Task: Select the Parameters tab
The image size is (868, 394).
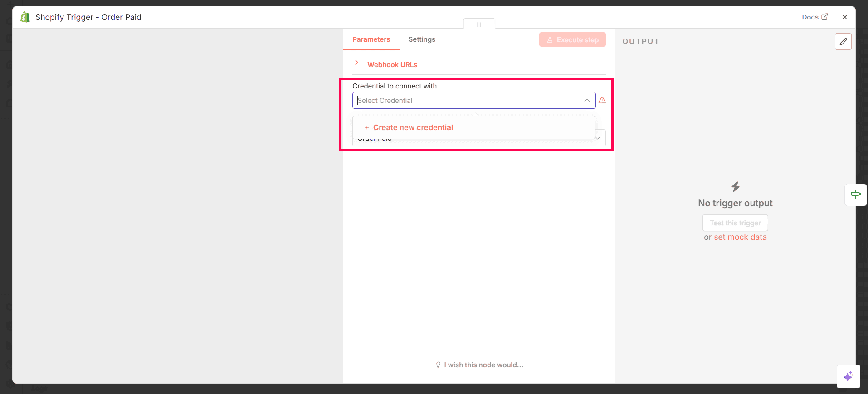Action: 371,39
